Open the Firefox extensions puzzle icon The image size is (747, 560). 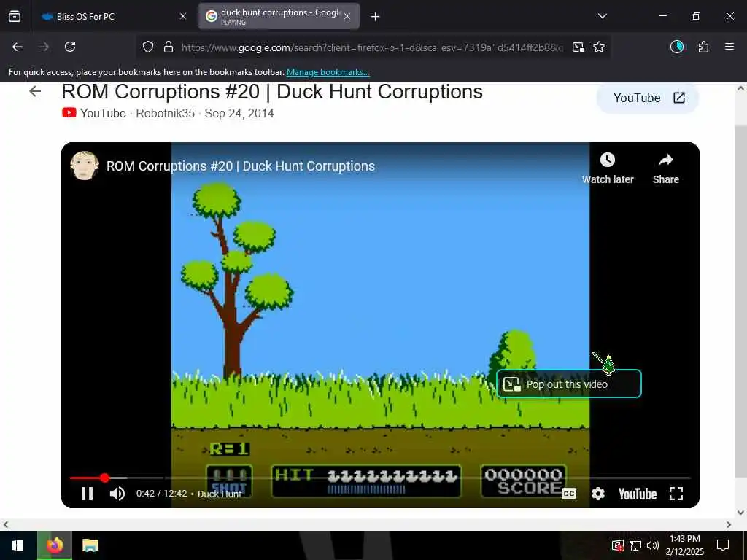[x=703, y=47]
